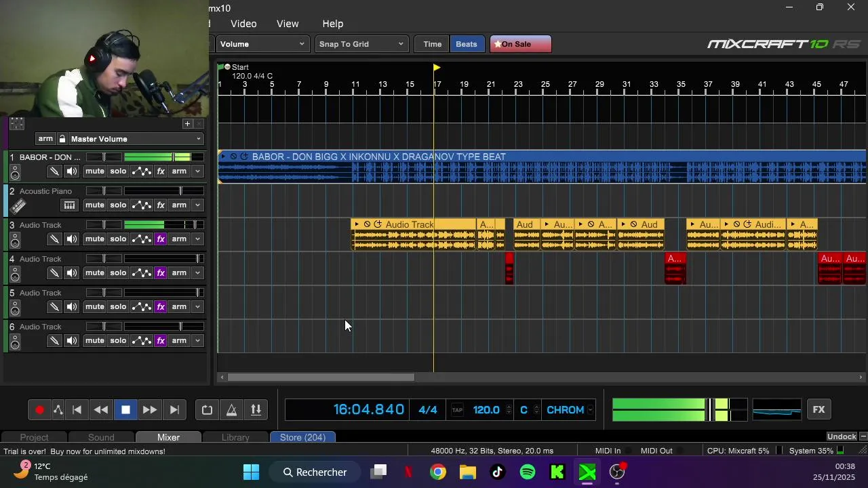Mute Audio Track 4
Screen dimensions: 868x488
point(94,273)
